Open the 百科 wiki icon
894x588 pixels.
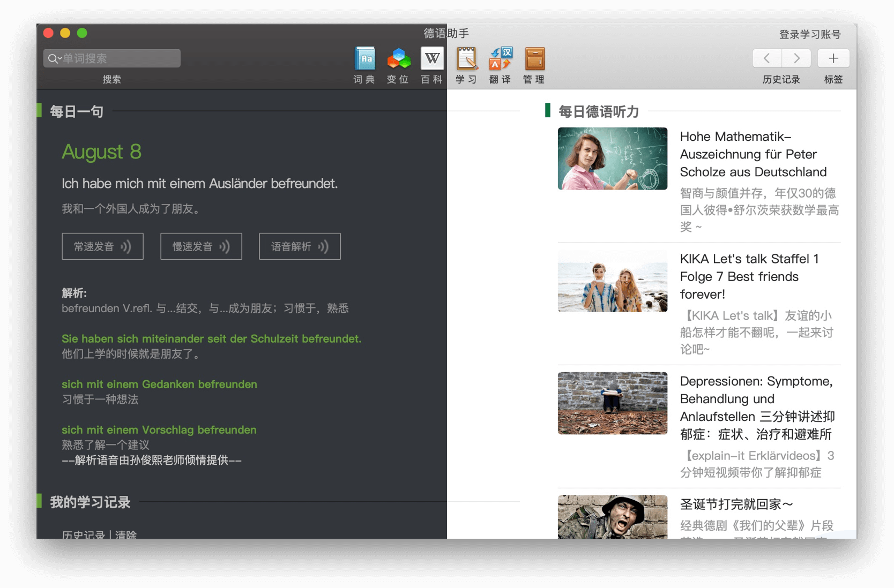point(432,59)
